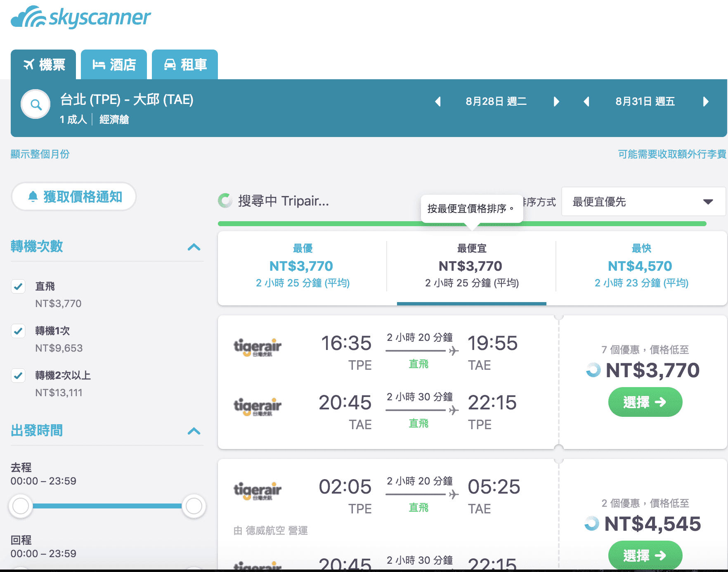
Task: Select the NT$4,545 flight offer
Action: (645, 555)
